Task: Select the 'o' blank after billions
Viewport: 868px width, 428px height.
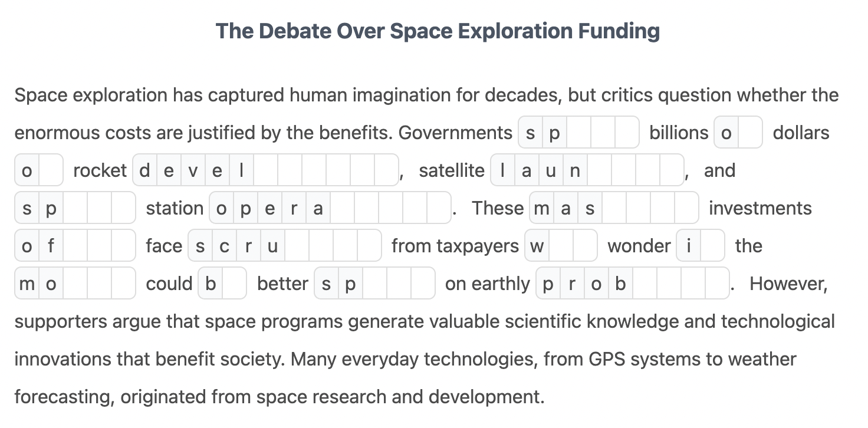Action: 738,133
